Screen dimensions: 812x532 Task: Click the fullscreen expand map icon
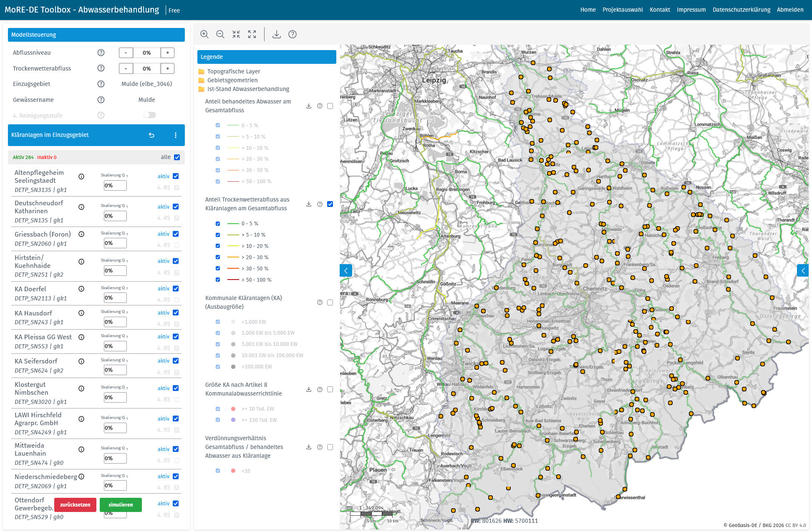[252, 34]
